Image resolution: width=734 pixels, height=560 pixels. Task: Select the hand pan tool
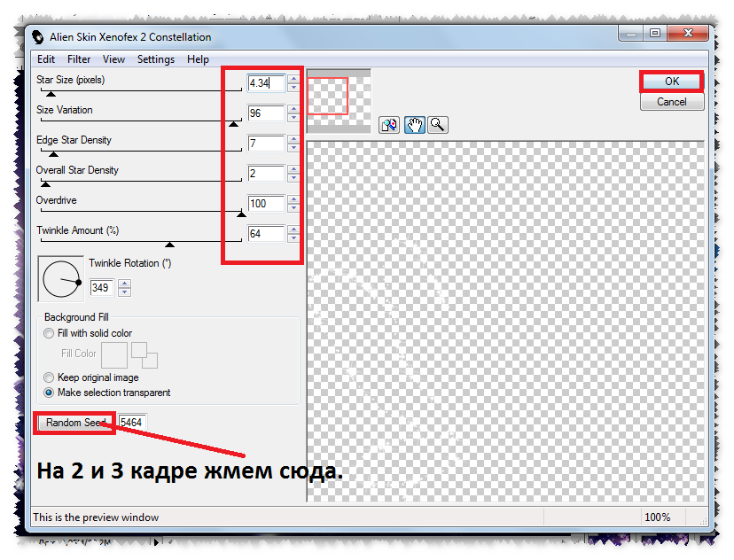pyautogui.click(x=414, y=125)
